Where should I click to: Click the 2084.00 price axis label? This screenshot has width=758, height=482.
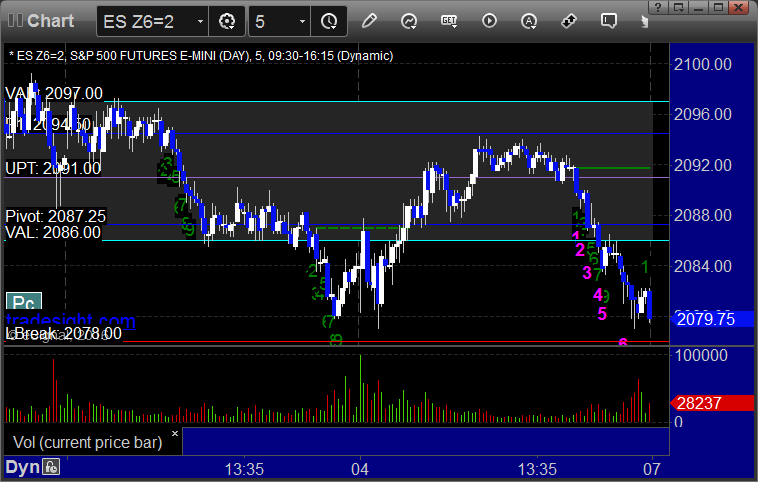703,266
